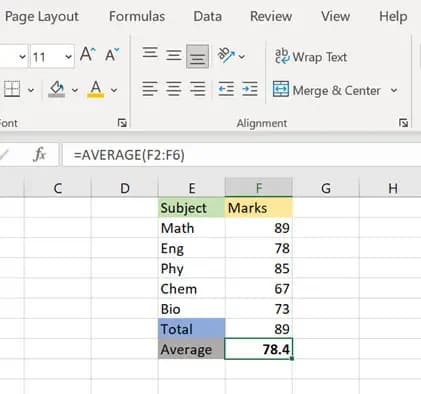Apply the Font Color letter A
The width and height of the screenshot is (421, 394).
pos(96,89)
